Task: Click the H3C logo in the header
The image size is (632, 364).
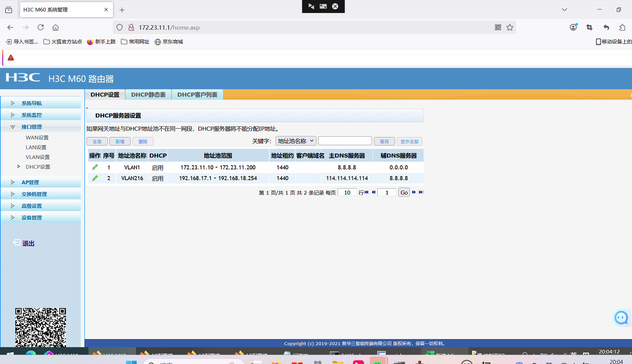Action: [x=23, y=78]
